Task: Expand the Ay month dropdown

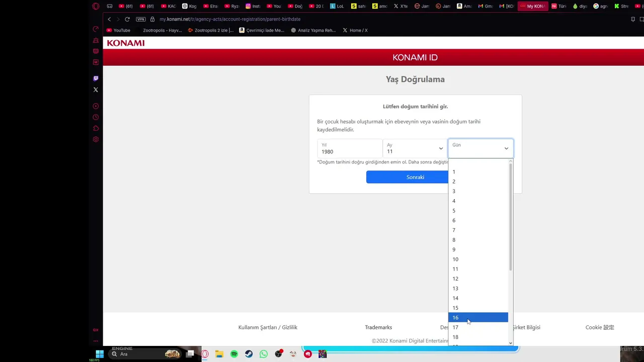Action: coord(415,148)
